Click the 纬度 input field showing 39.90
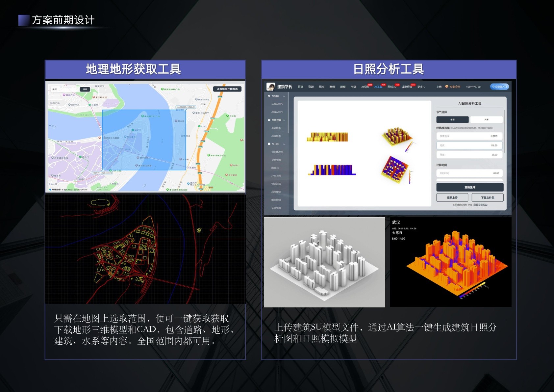 469,154
